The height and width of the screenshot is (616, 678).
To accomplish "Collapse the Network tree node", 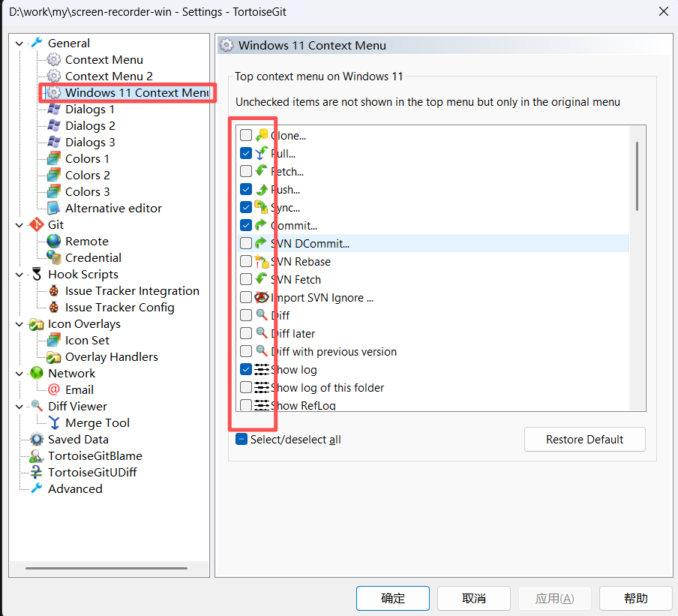I will click(19, 374).
